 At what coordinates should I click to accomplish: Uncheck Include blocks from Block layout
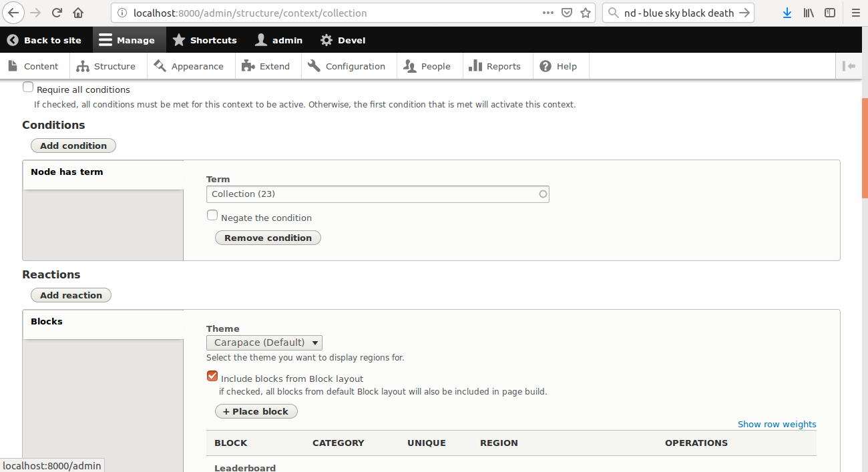tap(212, 377)
